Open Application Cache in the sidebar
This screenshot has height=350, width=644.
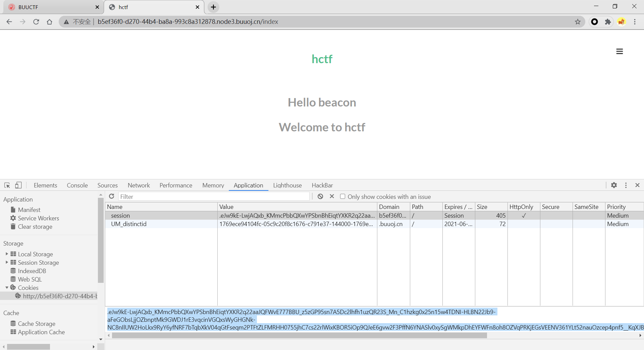coord(41,332)
